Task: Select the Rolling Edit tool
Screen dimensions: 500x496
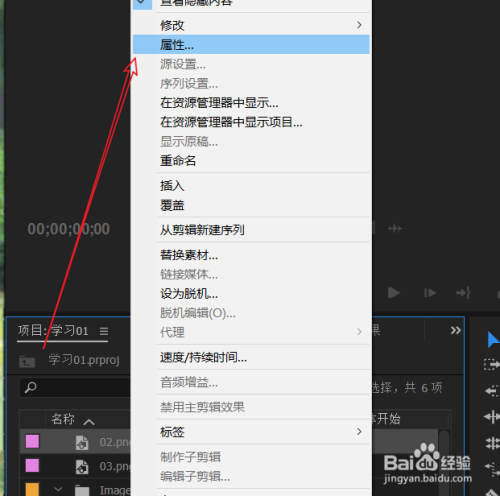Action: point(492,417)
